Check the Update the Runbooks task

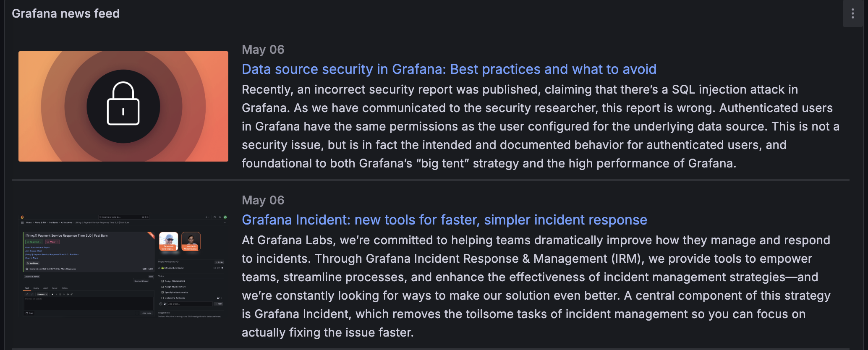162,298
